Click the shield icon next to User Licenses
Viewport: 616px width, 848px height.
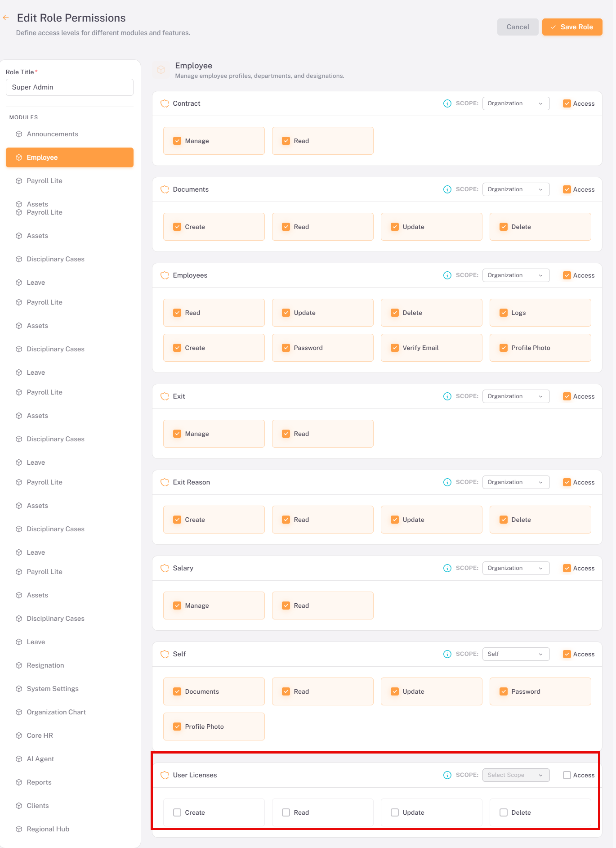pos(165,775)
